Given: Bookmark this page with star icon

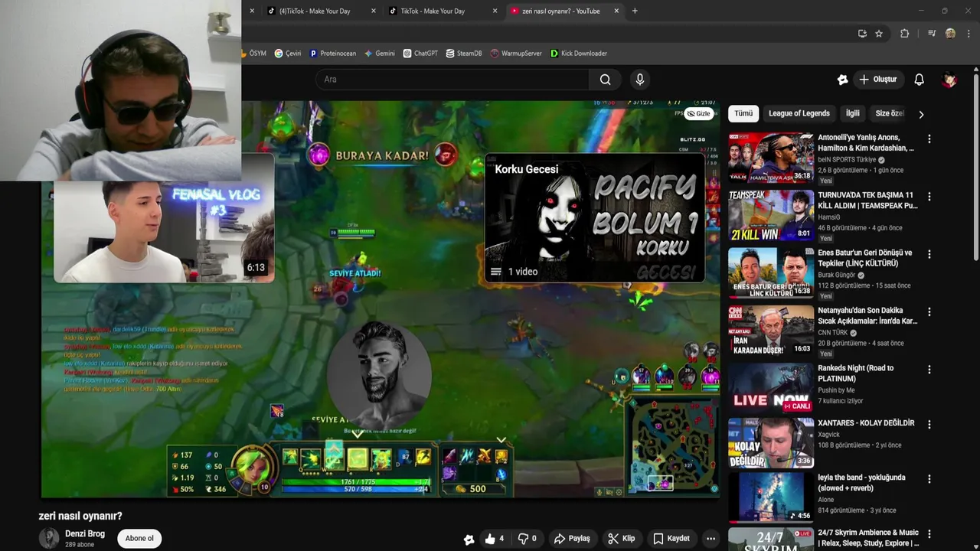Looking at the screenshot, I should pos(879,34).
